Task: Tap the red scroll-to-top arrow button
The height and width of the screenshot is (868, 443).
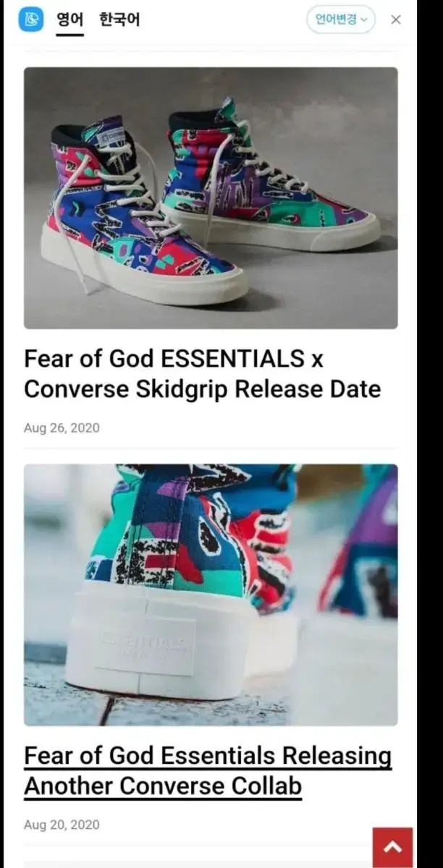Action: pyautogui.click(x=393, y=847)
